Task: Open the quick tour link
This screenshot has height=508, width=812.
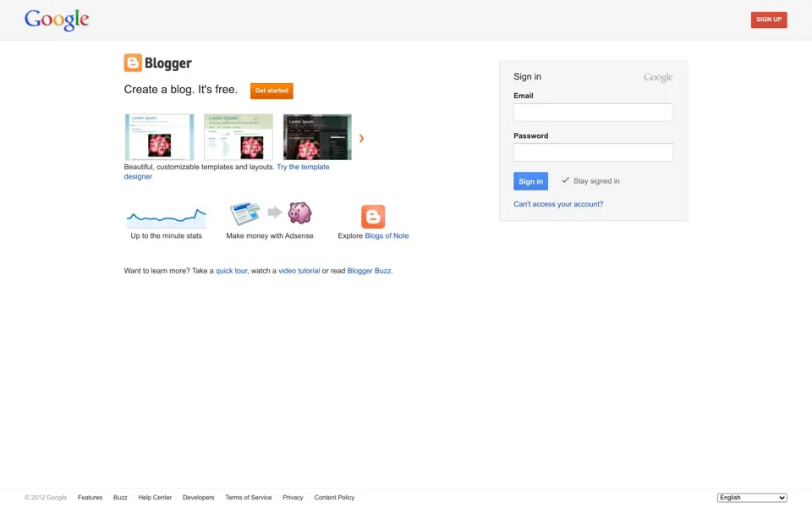Action: pos(231,271)
